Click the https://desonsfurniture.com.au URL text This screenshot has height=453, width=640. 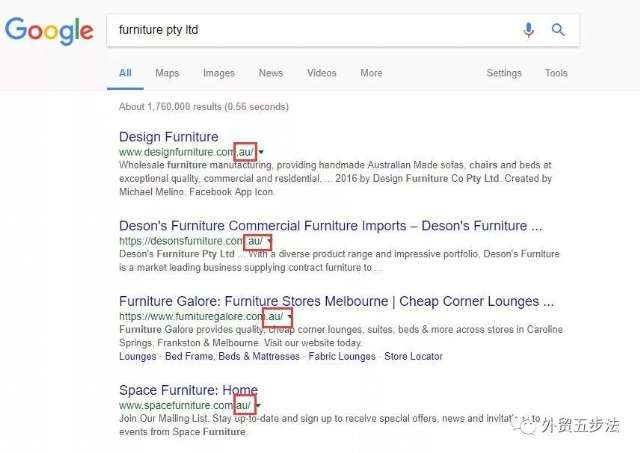(x=191, y=241)
